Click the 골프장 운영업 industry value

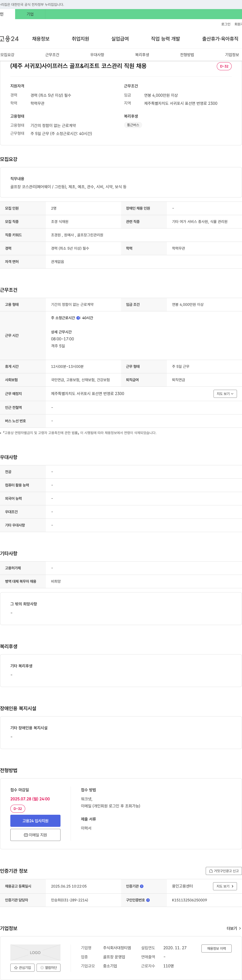pyautogui.click(x=114, y=957)
